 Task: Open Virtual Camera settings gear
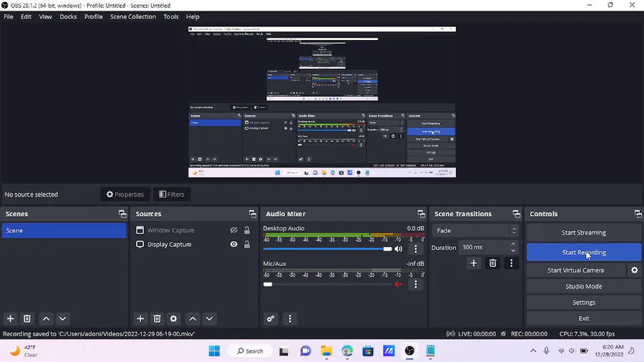635,270
